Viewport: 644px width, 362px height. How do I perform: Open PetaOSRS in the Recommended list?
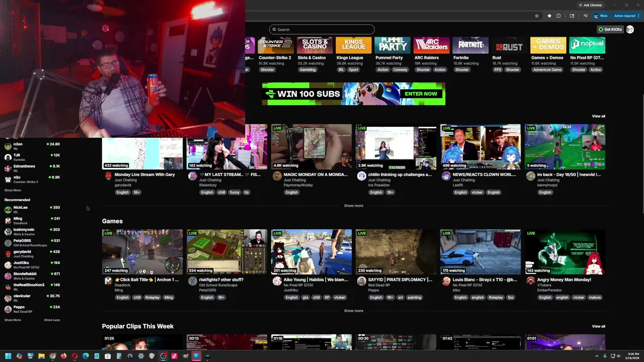click(x=32, y=242)
